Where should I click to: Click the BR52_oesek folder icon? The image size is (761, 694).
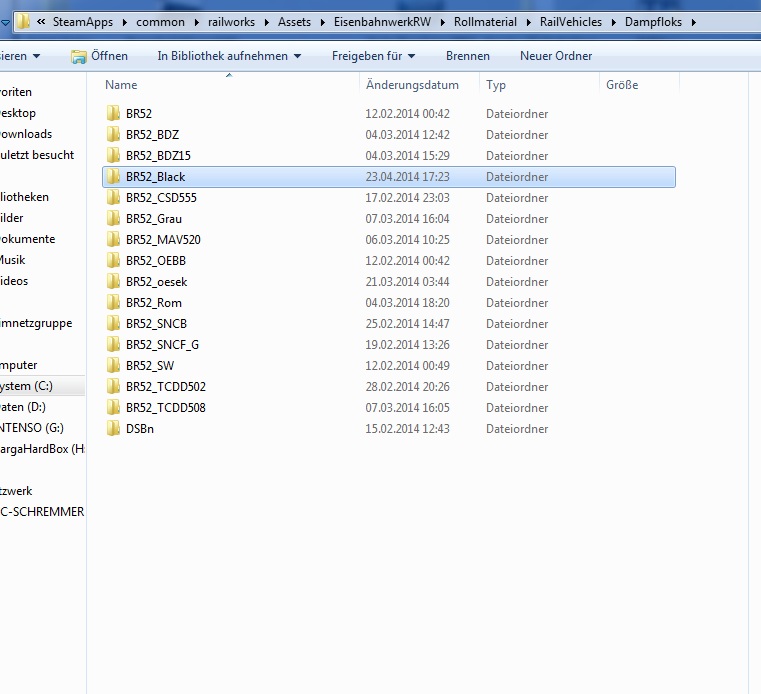pos(113,281)
